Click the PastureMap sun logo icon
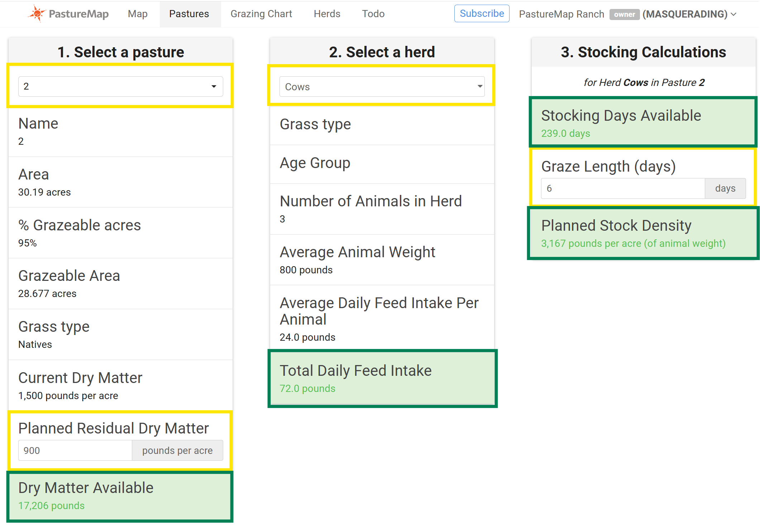760x532 pixels. tap(37, 14)
